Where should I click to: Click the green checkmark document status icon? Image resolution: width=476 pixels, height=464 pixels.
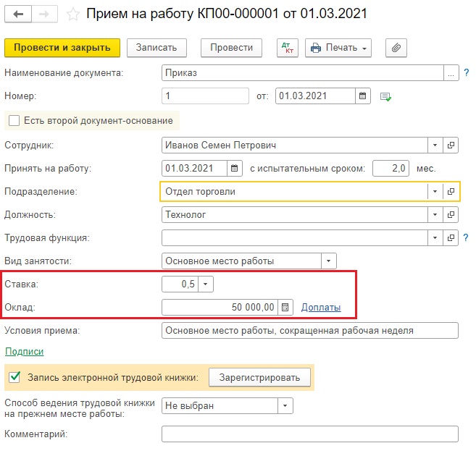[385, 97]
